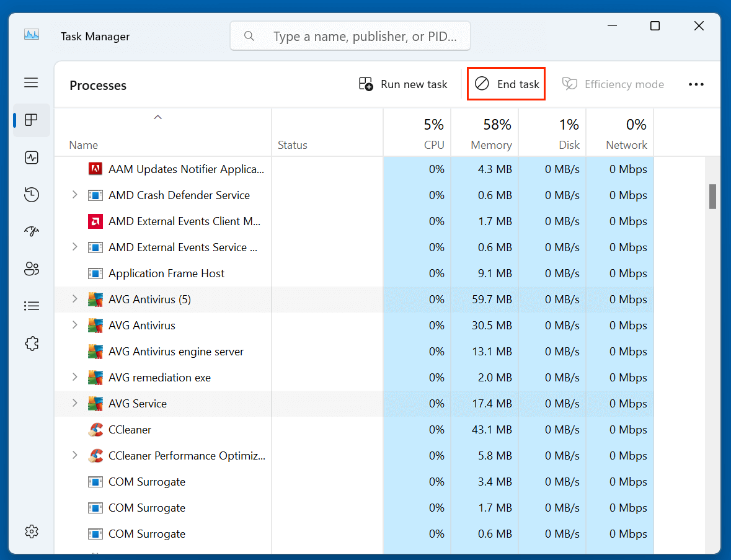Expand the AVG Antivirus (5) group
The image size is (731, 560).
pos(74,299)
